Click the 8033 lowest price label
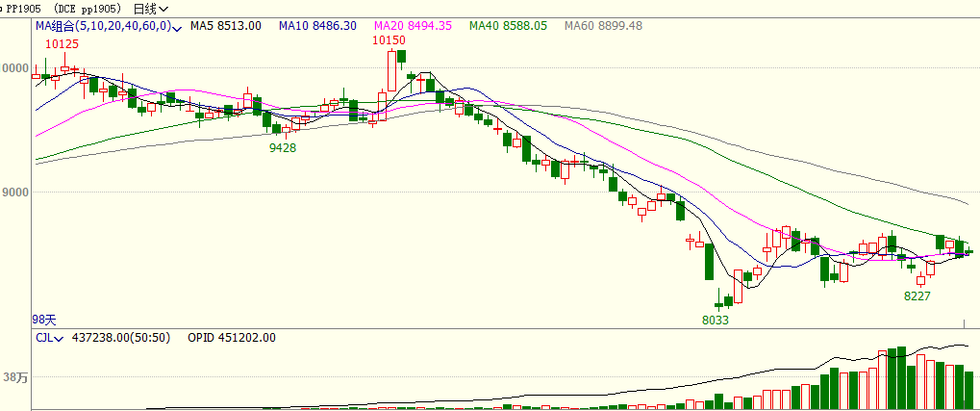This screenshot has width=980, height=411. pyautogui.click(x=716, y=321)
